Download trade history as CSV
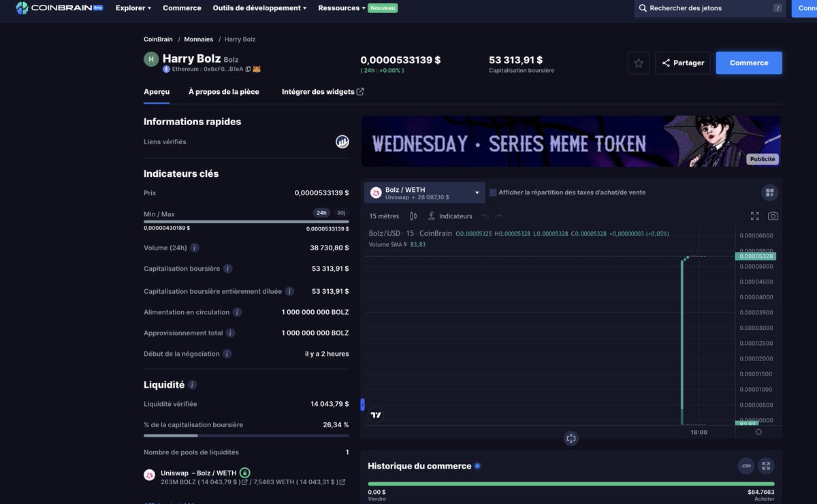This screenshot has height=504, width=817. click(746, 466)
